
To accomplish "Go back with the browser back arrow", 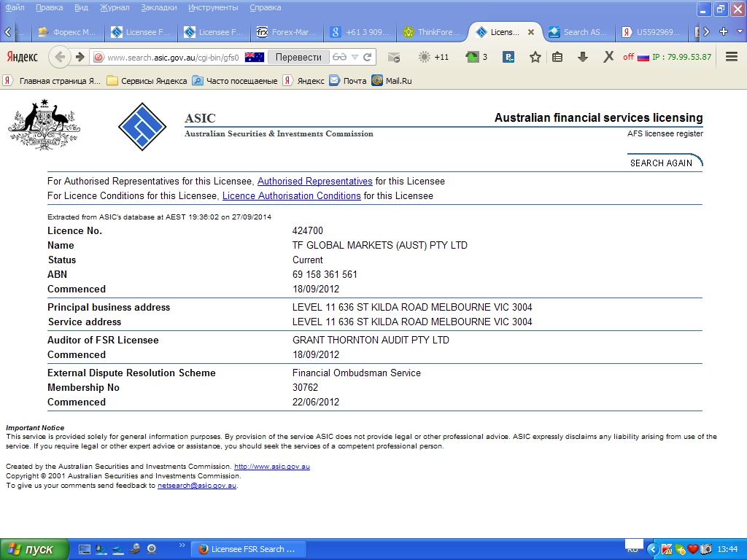I will coord(60,57).
